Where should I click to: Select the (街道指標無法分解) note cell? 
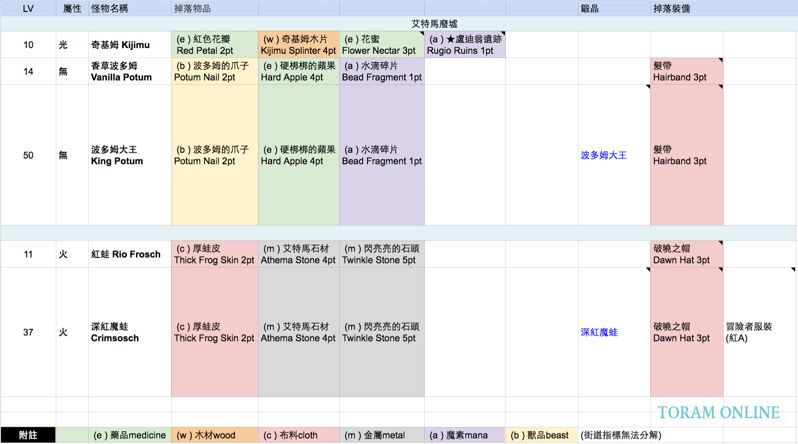(621, 435)
